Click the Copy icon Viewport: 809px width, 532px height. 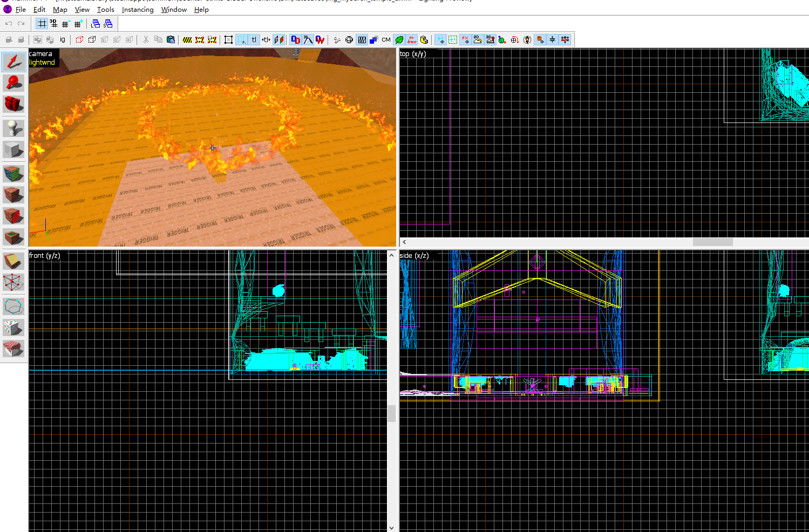point(158,39)
